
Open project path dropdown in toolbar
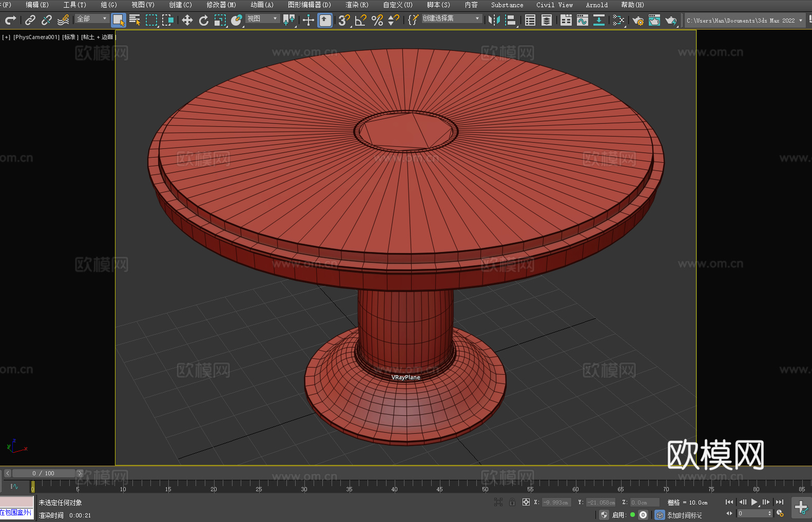[745, 21]
